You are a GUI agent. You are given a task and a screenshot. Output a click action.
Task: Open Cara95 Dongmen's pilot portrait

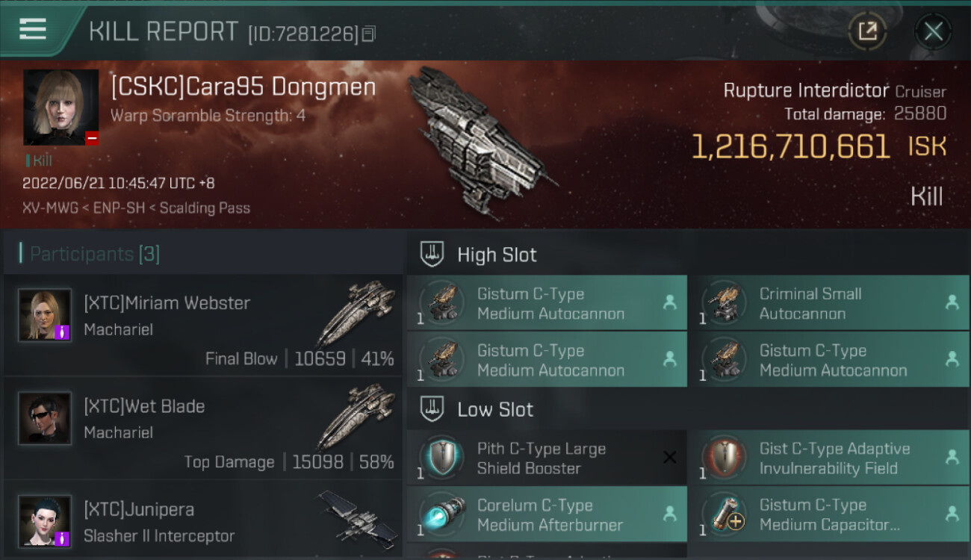click(x=61, y=108)
